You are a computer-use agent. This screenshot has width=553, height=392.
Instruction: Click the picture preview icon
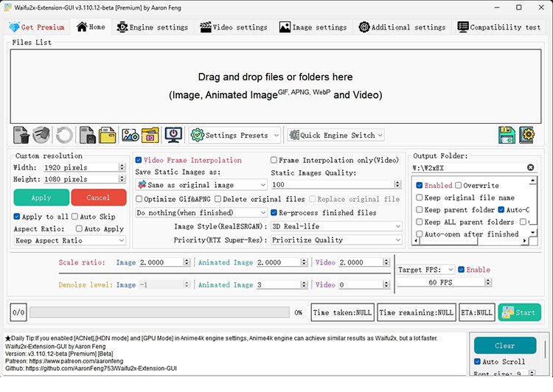pyautogui.click(x=130, y=135)
